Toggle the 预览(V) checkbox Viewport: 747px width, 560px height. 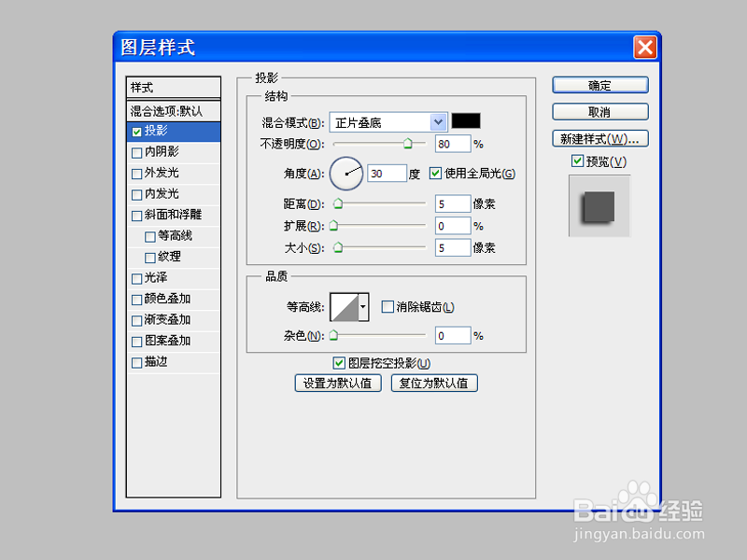pyautogui.click(x=577, y=161)
